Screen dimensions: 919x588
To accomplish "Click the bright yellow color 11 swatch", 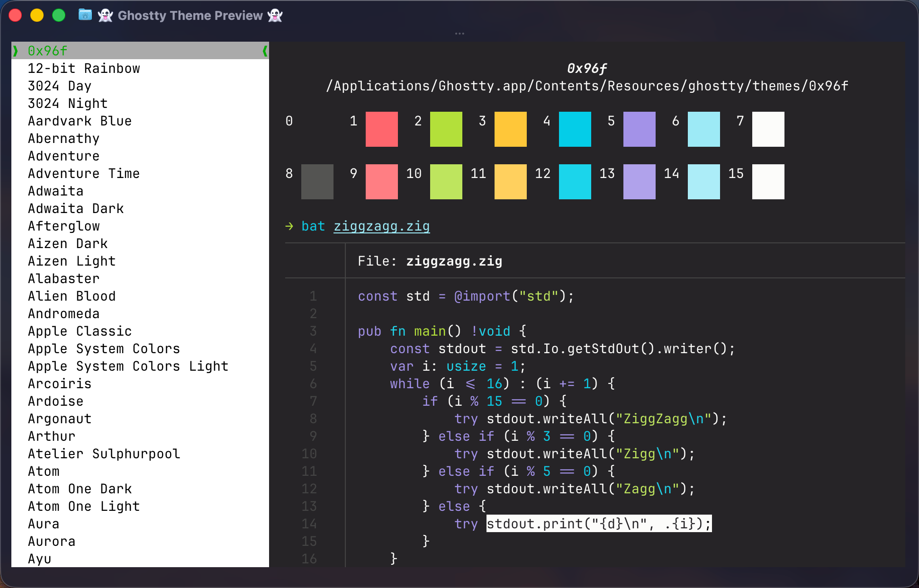I will pos(511,182).
